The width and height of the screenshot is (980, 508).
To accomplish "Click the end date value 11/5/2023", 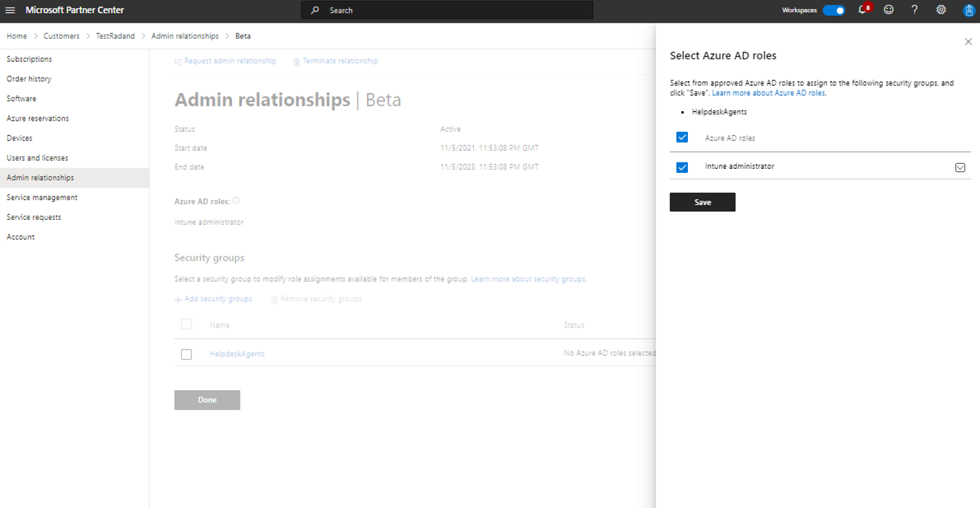I will (490, 167).
